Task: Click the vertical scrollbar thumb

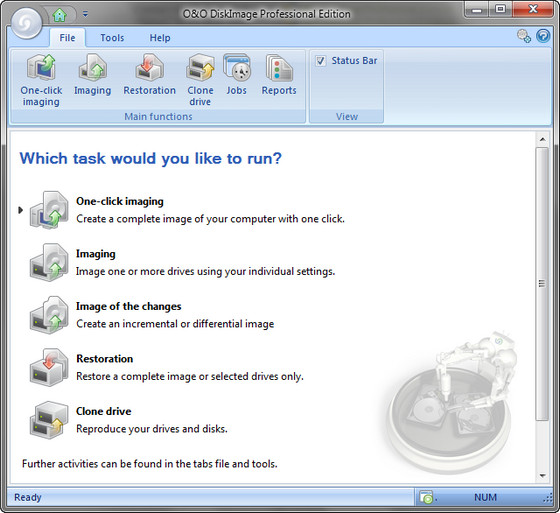Action: click(542, 284)
